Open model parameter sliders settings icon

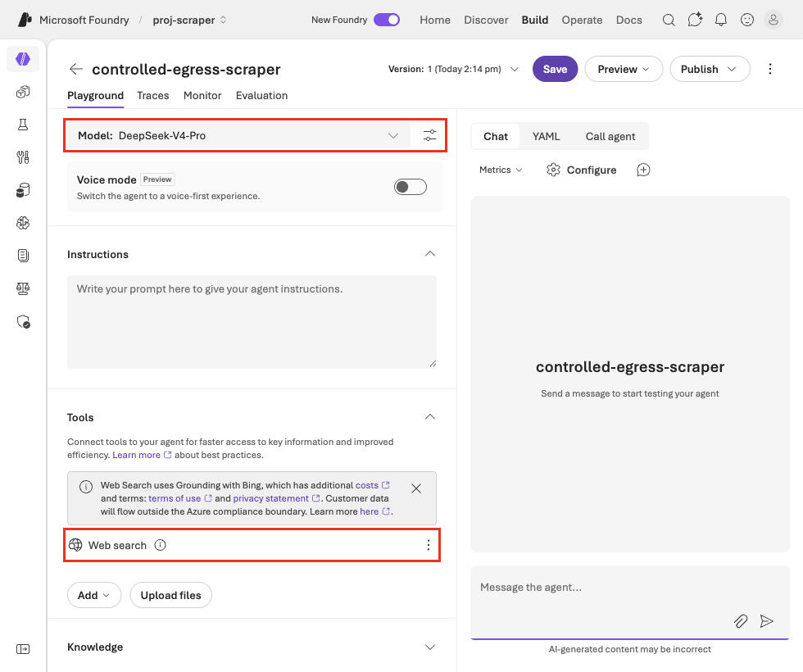[429, 136]
